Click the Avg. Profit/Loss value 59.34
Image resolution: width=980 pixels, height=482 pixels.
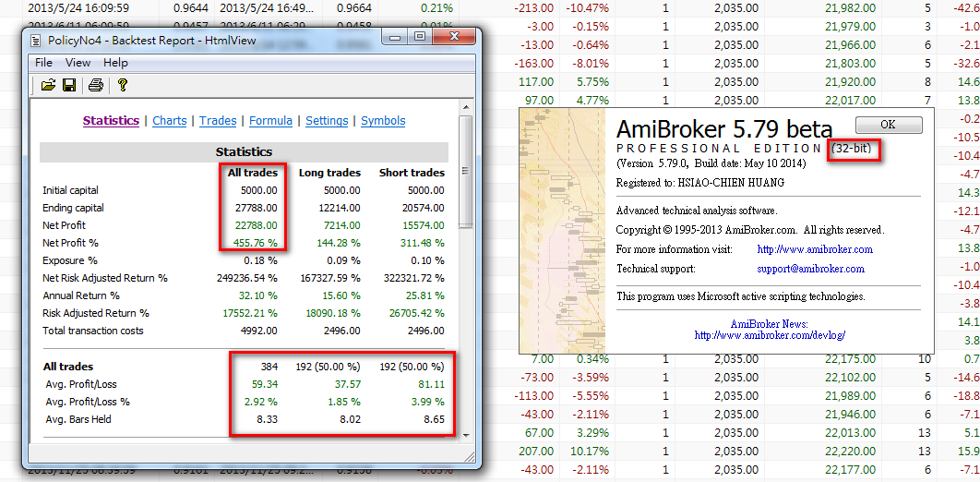tap(265, 384)
